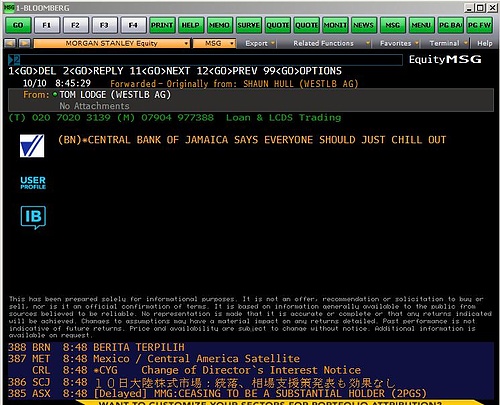
Task: Close the Bloomberg window
Action: (x=492, y=8)
